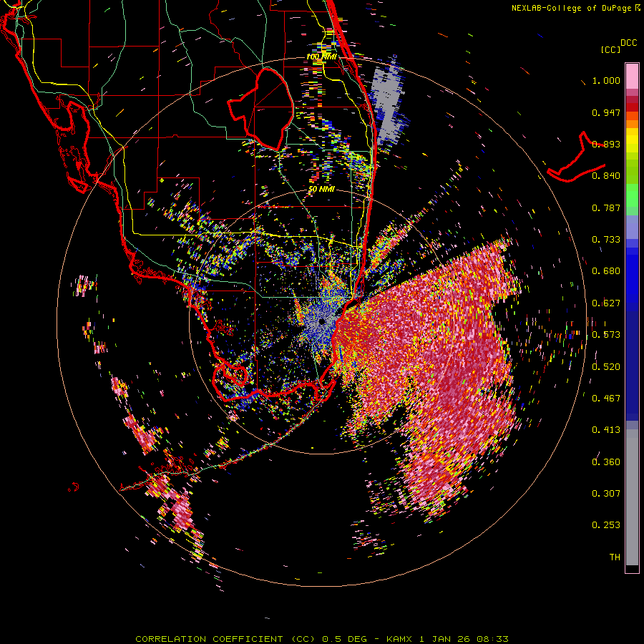Click the 100 NMI range ring label

pos(321,57)
